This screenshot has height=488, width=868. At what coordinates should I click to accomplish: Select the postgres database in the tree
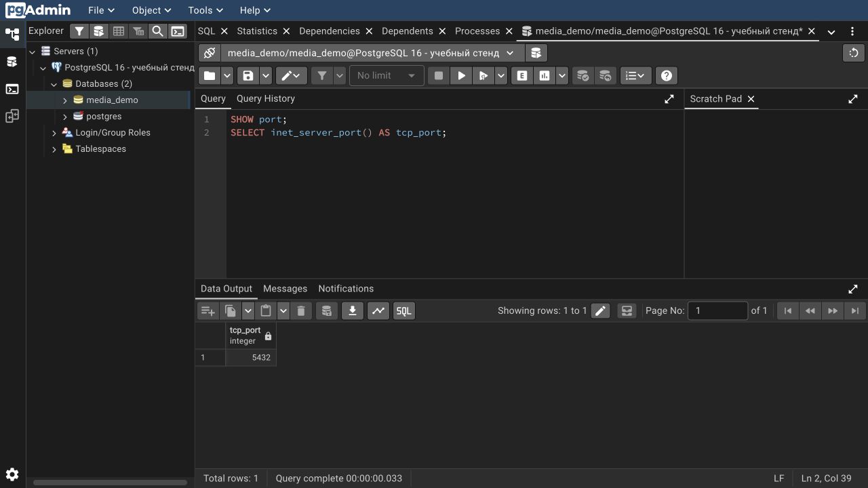(x=104, y=117)
